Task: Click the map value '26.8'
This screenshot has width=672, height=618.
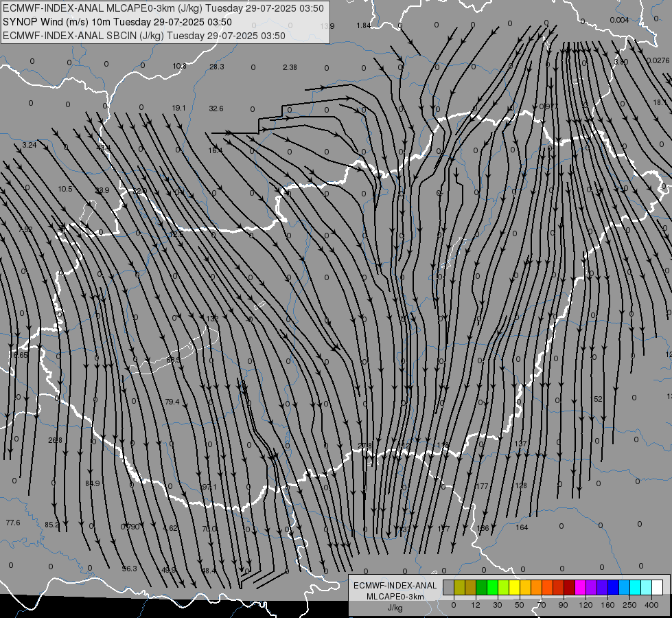Action: click(x=55, y=440)
